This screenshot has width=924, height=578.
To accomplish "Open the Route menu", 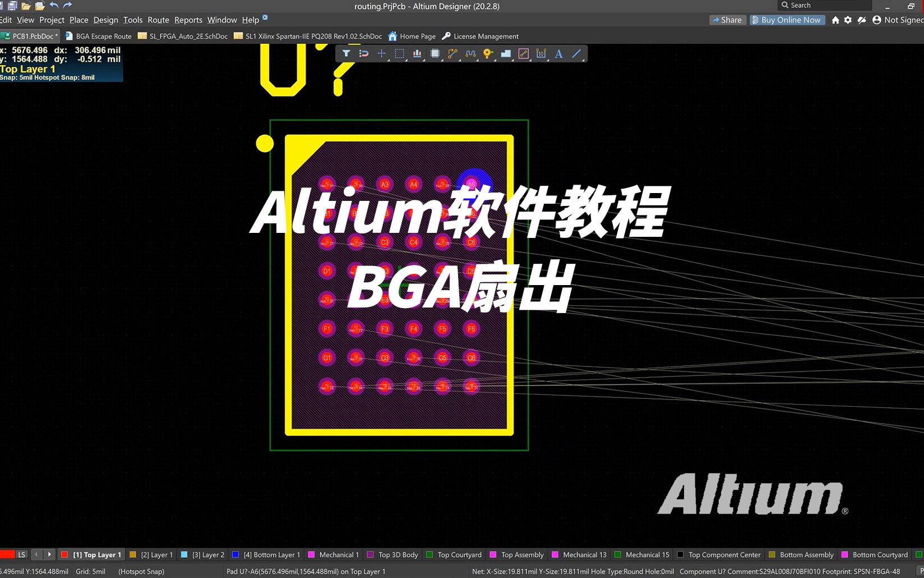I will point(158,20).
